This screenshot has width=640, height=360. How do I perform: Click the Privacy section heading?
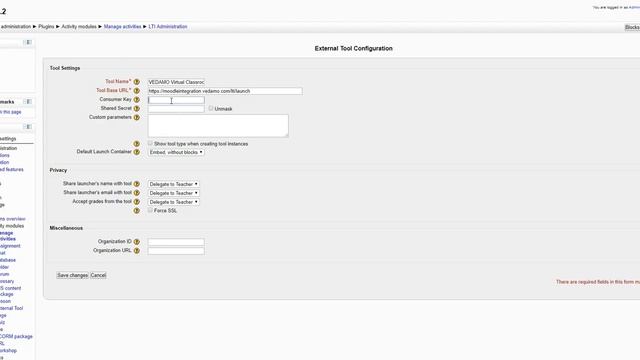58,170
